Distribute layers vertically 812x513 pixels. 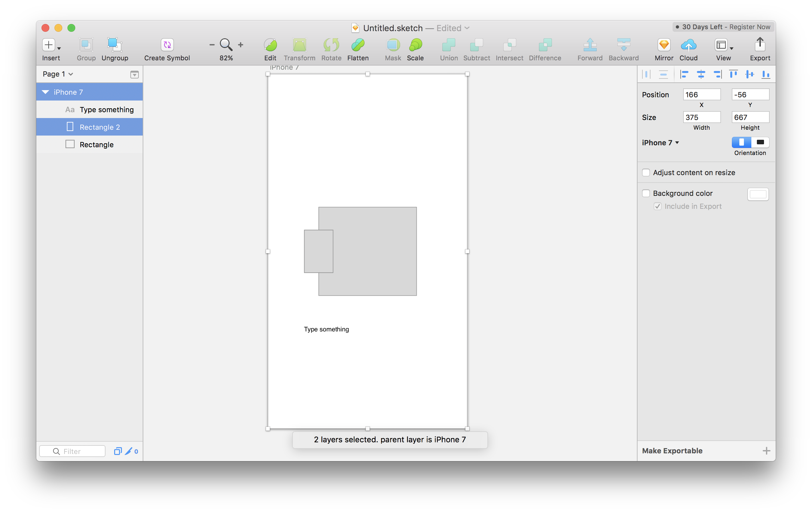click(663, 74)
